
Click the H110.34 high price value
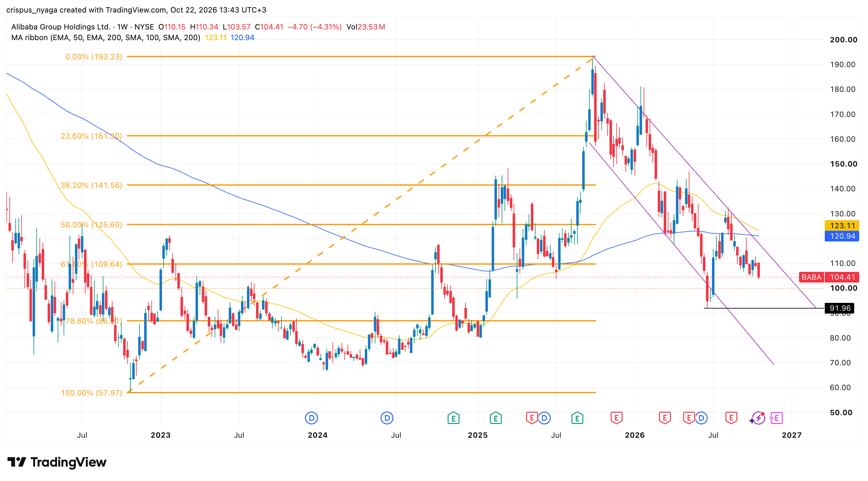click(x=204, y=27)
